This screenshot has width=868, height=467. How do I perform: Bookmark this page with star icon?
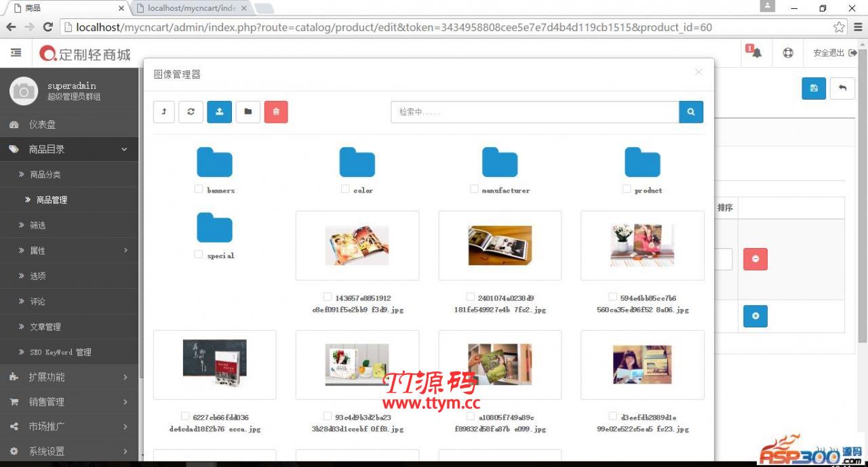840,27
